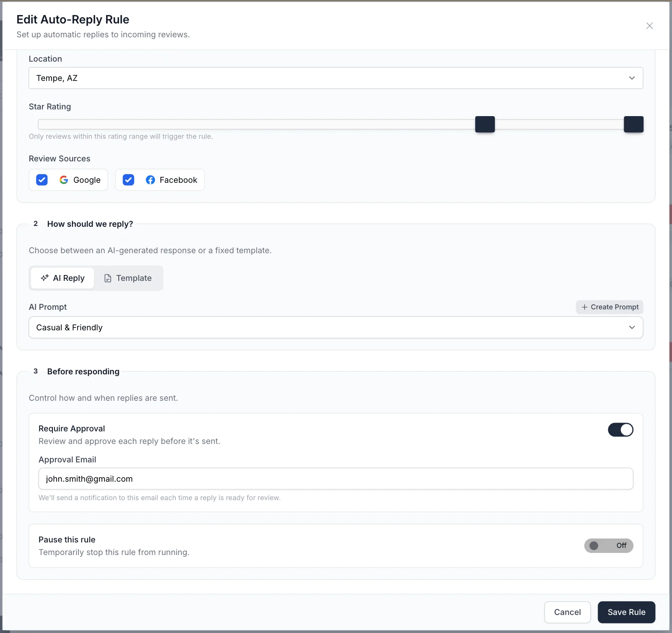Click the chevron in the AI Prompt field
The height and width of the screenshot is (633, 672).
632,327
